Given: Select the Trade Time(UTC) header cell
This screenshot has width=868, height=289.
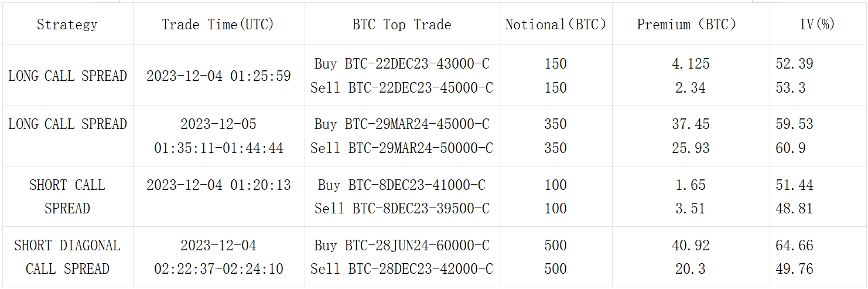Looking at the screenshot, I should [x=218, y=24].
